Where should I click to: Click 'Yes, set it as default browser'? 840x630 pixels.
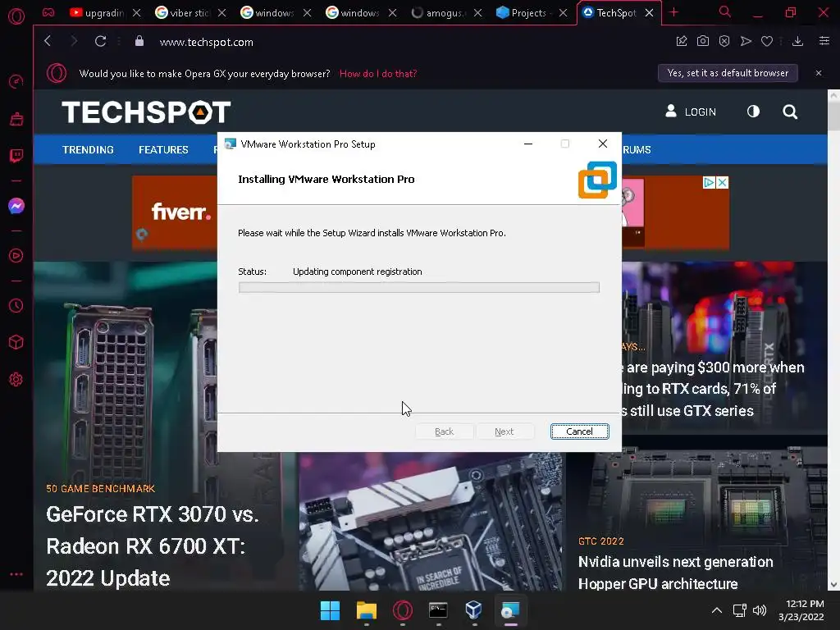click(x=728, y=73)
